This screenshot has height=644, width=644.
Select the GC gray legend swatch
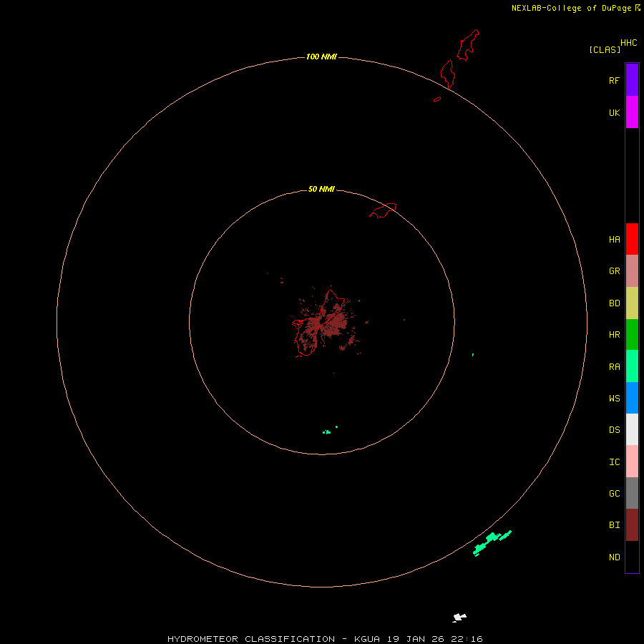click(632, 493)
